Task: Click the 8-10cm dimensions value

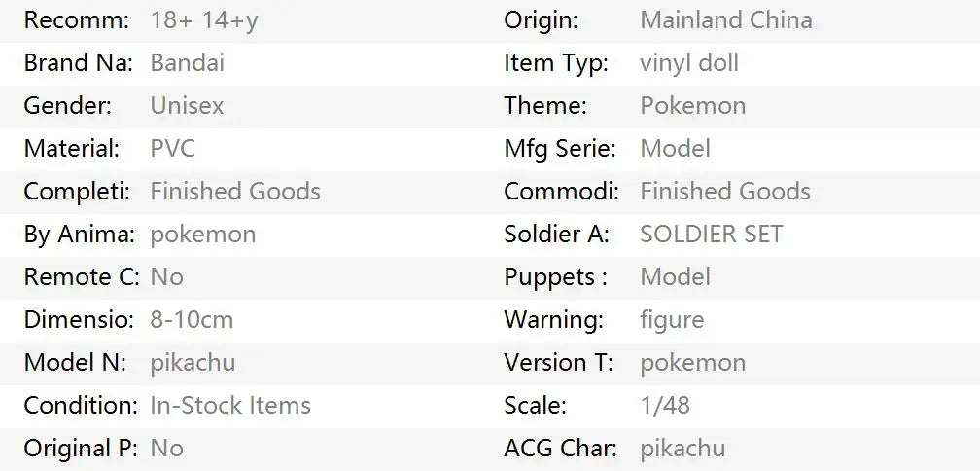Action: point(192,320)
